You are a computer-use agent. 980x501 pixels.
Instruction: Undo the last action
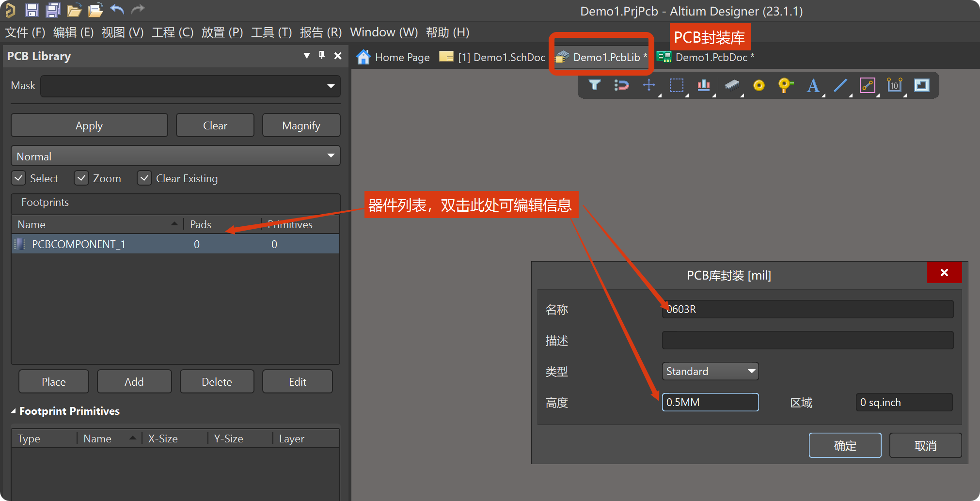click(117, 9)
